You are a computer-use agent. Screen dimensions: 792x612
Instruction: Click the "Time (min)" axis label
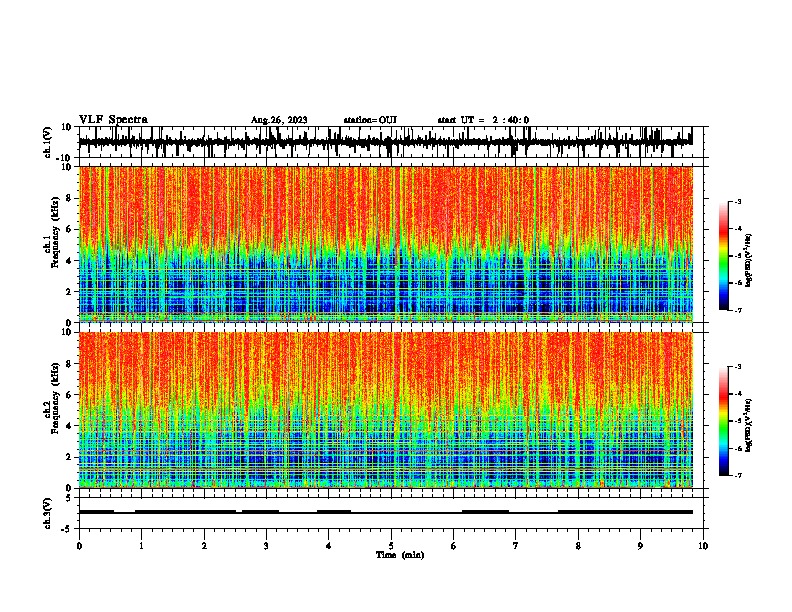pos(400,555)
